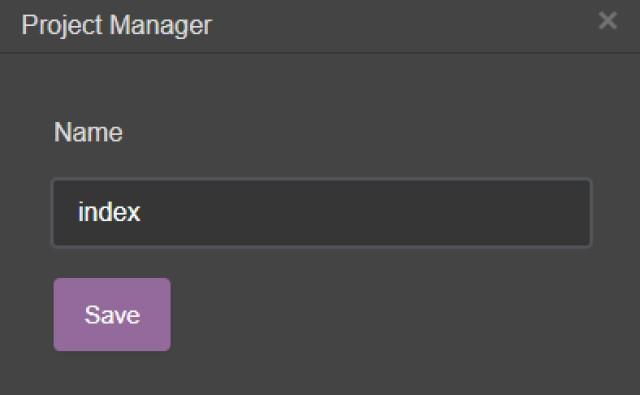
Task: Select the text field containing index
Action: tap(321, 213)
